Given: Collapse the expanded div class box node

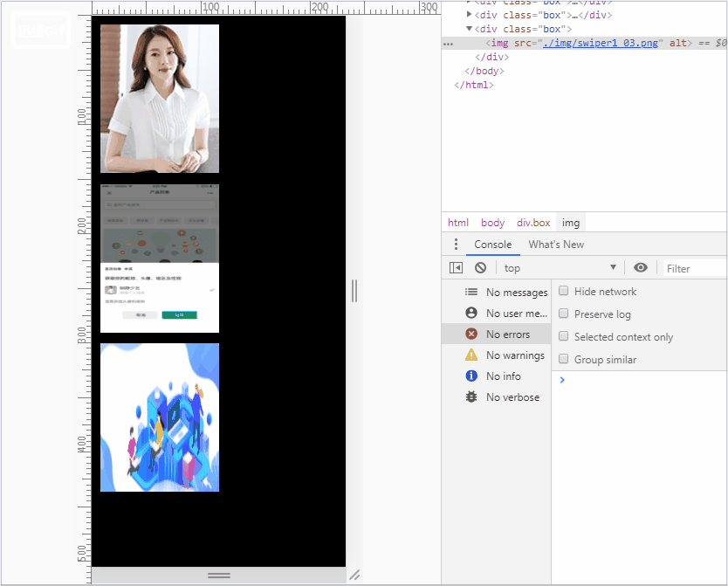Looking at the screenshot, I should tap(470, 29).
